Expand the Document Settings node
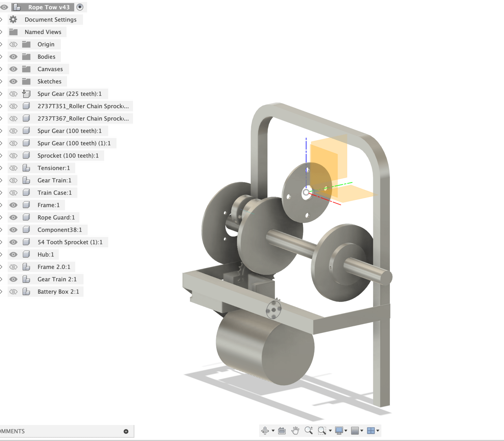 pyautogui.click(x=1, y=20)
